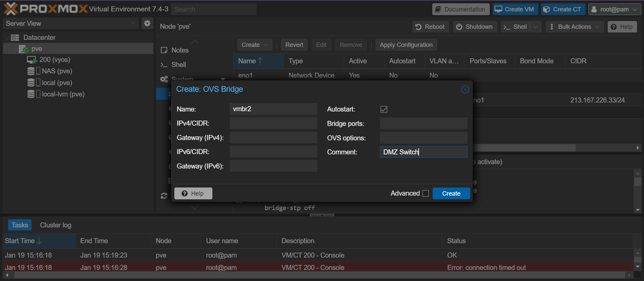Image resolution: width=644 pixels, height=281 pixels.
Task: Click the Name column sort arrow
Action: coord(260,61)
